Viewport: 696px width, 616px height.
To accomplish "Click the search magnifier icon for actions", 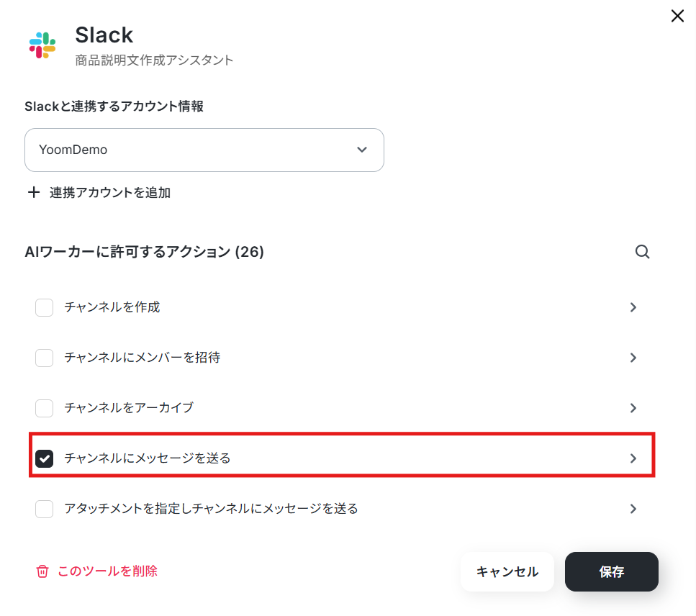I will pos(642,252).
